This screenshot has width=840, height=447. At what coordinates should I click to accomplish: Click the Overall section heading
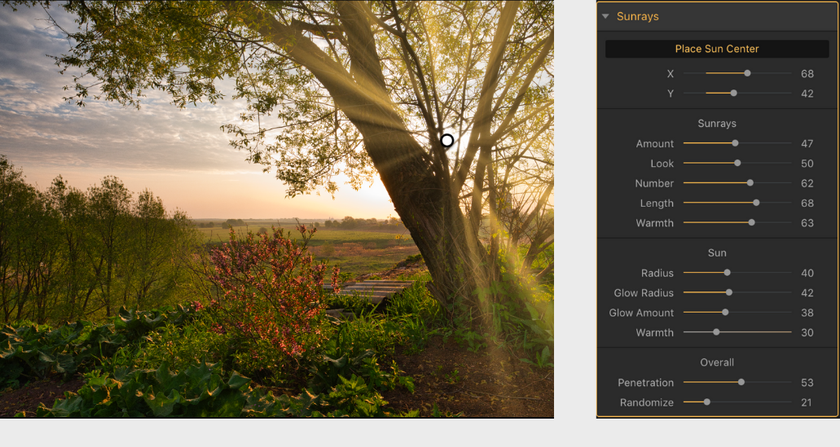click(717, 362)
